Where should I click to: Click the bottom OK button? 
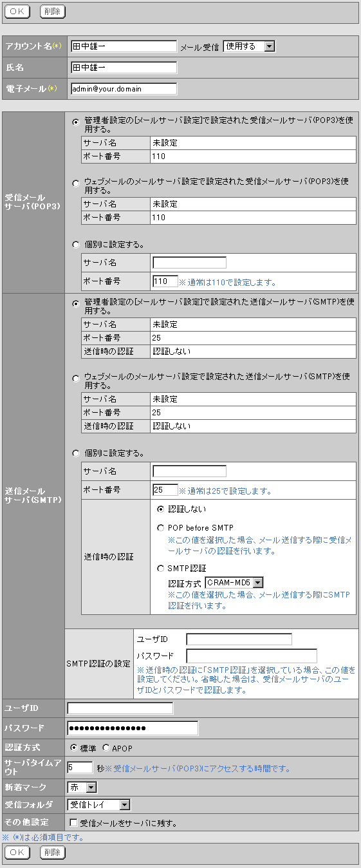(17, 853)
